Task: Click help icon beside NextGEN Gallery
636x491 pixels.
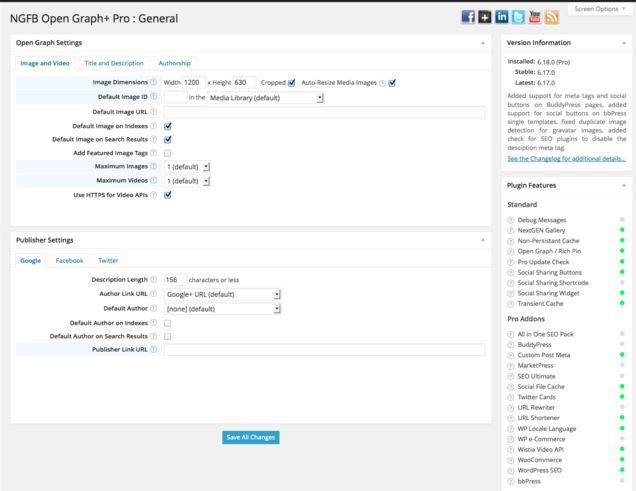Action: 511,231
